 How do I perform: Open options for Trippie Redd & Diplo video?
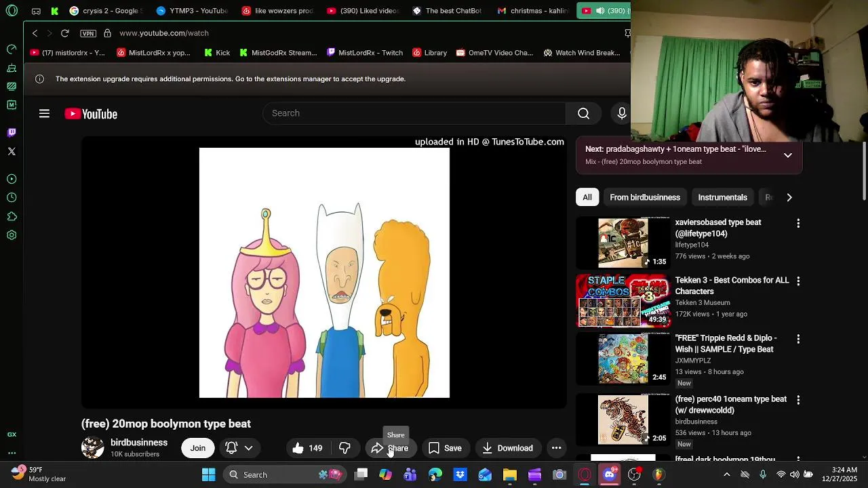click(798, 339)
